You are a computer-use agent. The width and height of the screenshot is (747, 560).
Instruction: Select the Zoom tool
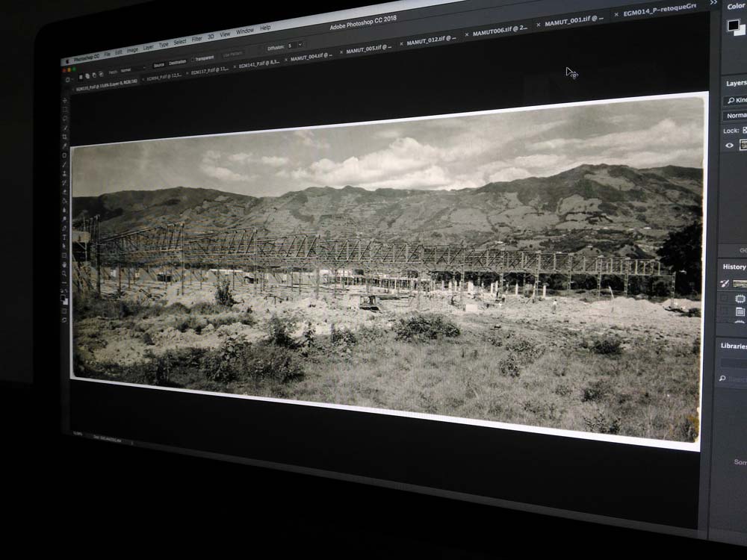point(65,273)
